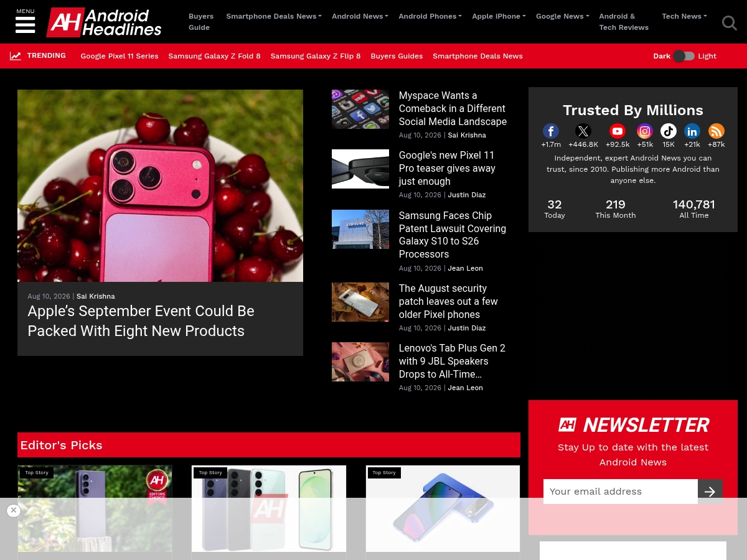Screen dimensions: 747x560
Task: Select trending Buyers Guides link
Action: point(397,56)
